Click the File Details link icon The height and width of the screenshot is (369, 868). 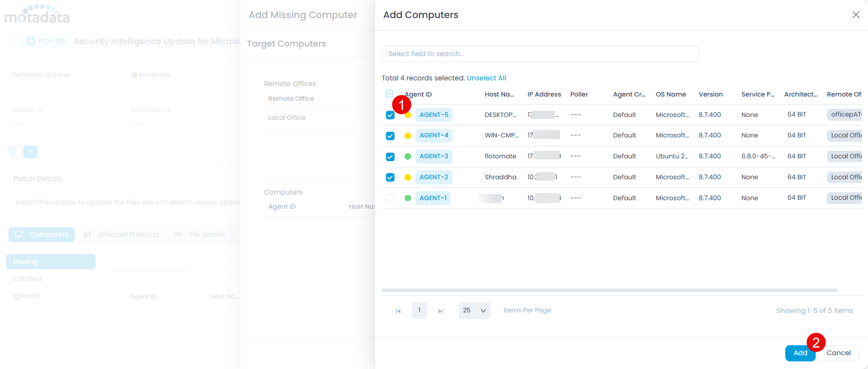click(178, 234)
